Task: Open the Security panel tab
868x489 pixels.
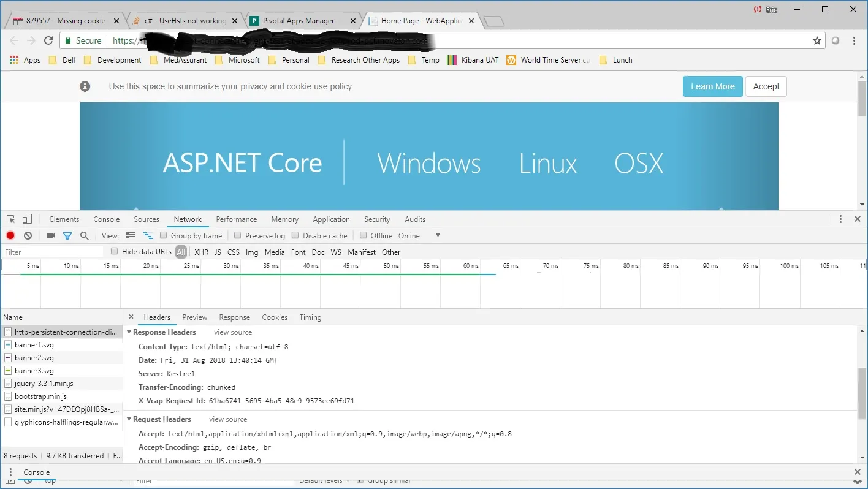Action: click(377, 219)
